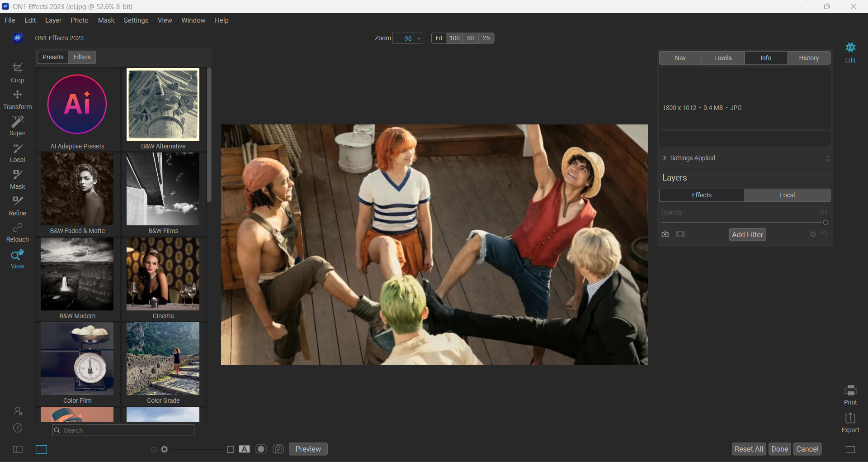
Task: Adjust the Opacity slider handle
Action: coord(826,223)
